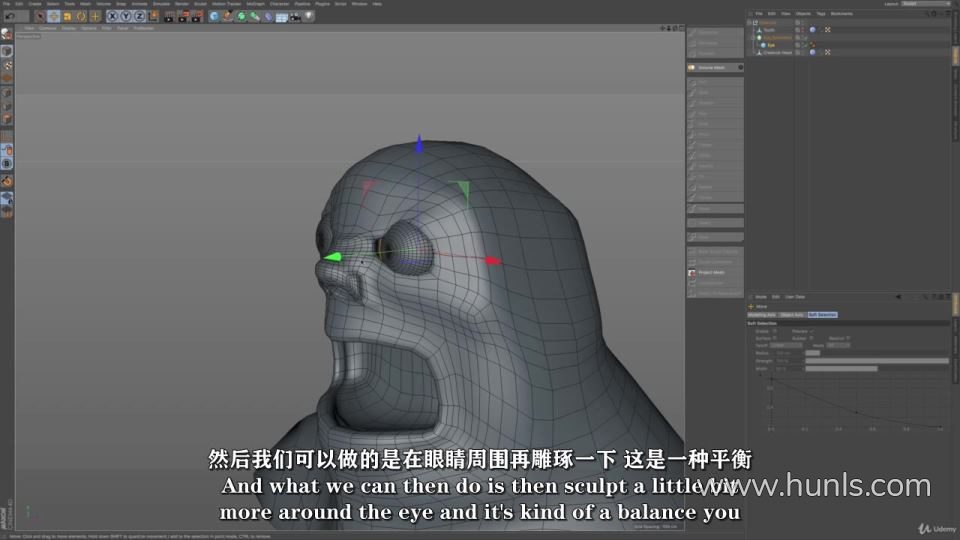Screen dimensions: 960x540
Task: Click the purple Deformer icon
Action: 268,17
